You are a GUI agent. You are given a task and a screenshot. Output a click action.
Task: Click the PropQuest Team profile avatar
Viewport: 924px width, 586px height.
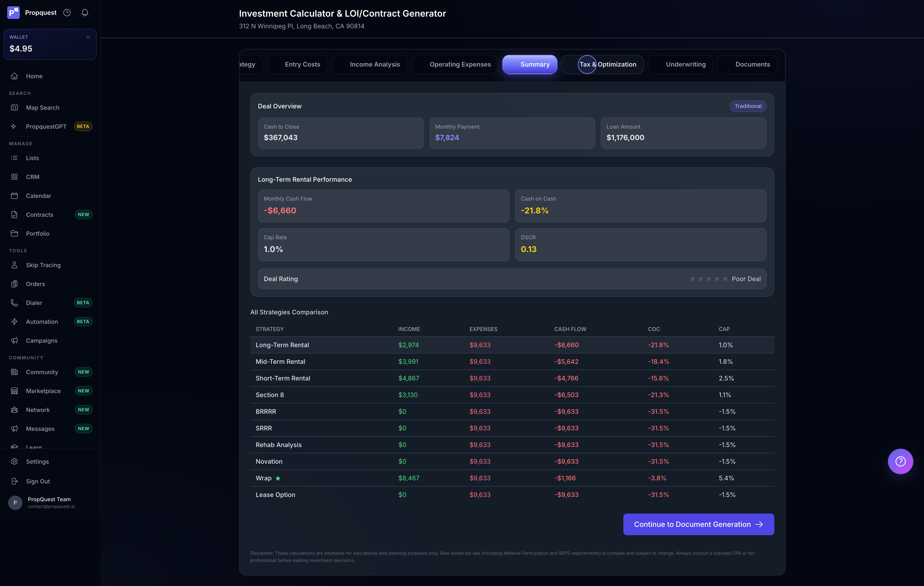point(15,503)
